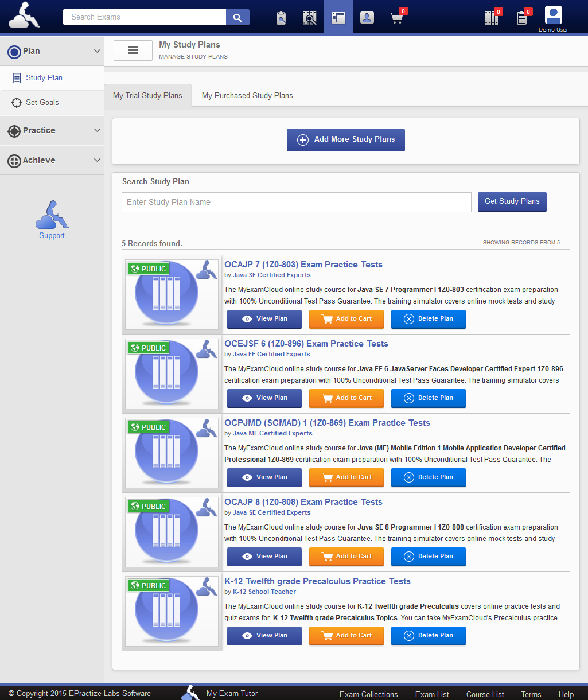
Task: Open the user profile card icon in header
Action: [x=367, y=18]
